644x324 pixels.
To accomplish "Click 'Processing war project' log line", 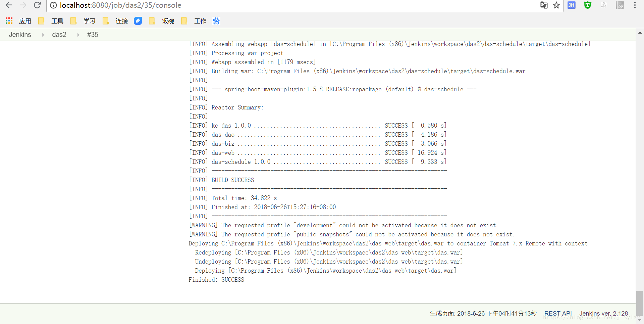I will click(x=236, y=53).
